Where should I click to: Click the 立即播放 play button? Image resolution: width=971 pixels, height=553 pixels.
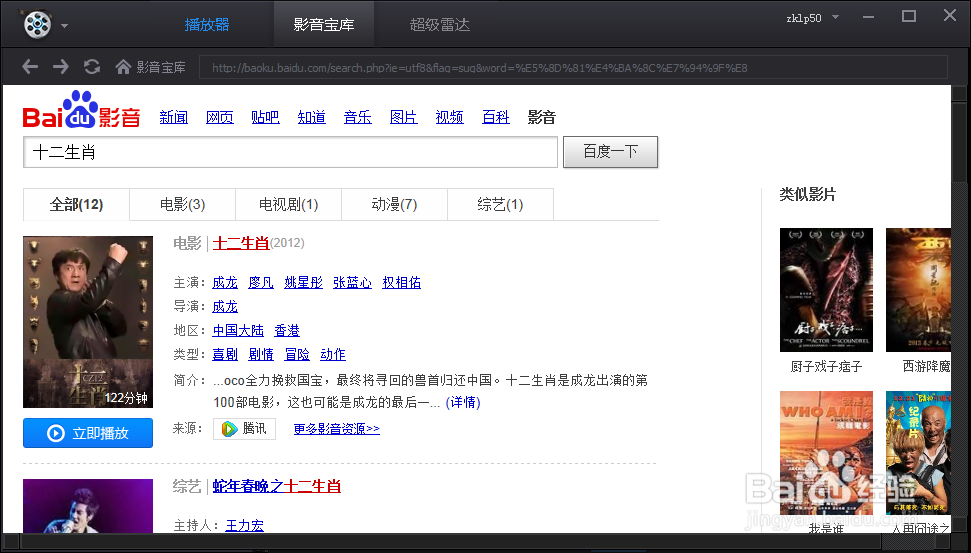tap(88, 433)
